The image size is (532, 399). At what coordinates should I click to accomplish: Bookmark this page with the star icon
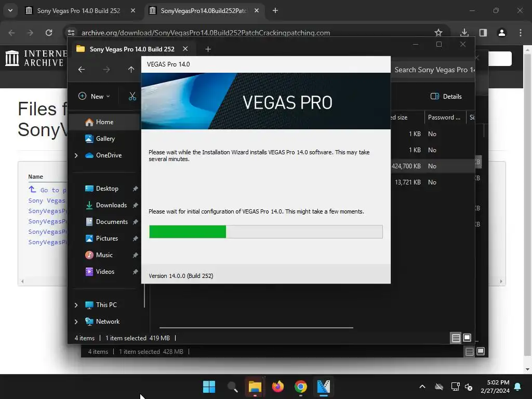click(x=438, y=33)
